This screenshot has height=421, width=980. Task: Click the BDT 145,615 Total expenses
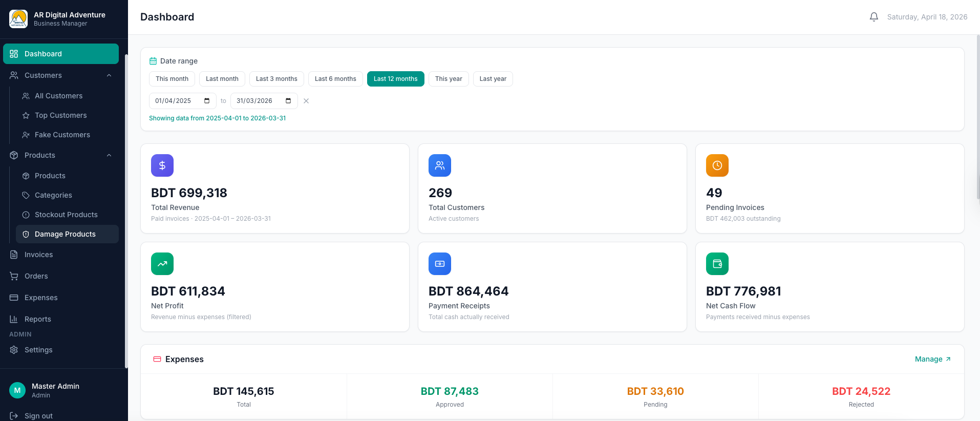point(244,391)
